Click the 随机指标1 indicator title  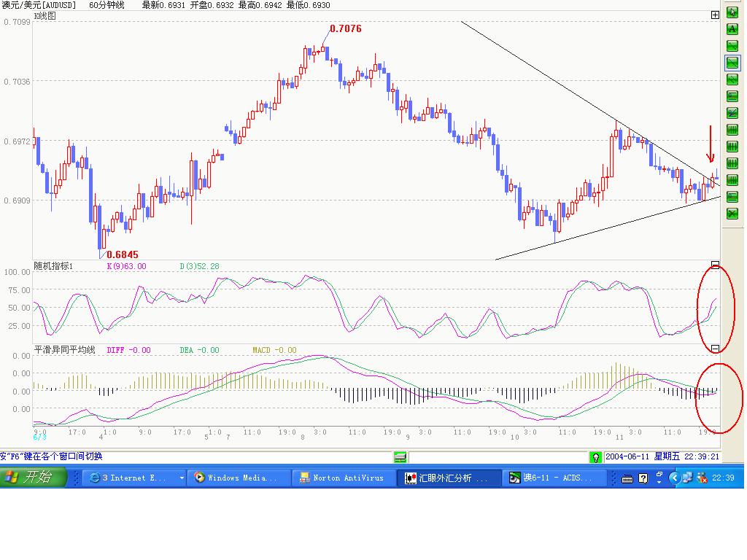click(53, 266)
